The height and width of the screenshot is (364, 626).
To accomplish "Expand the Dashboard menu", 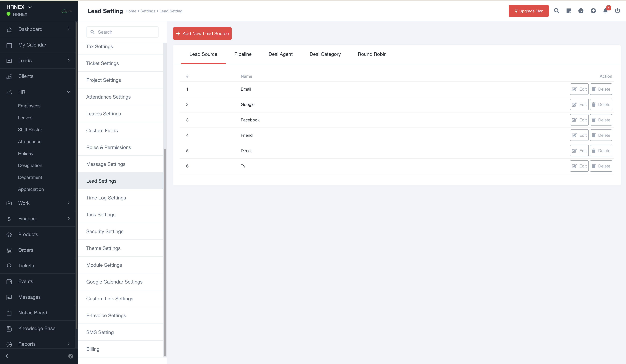I will 38,29.
